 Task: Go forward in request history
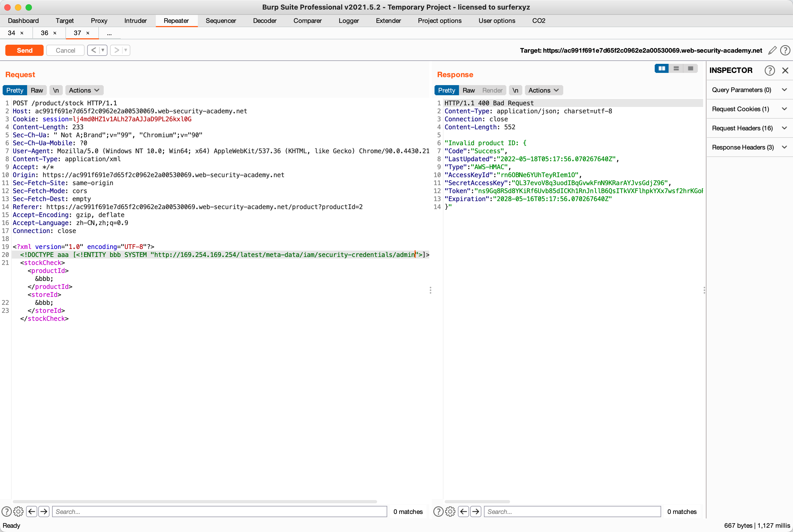[x=117, y=50]
